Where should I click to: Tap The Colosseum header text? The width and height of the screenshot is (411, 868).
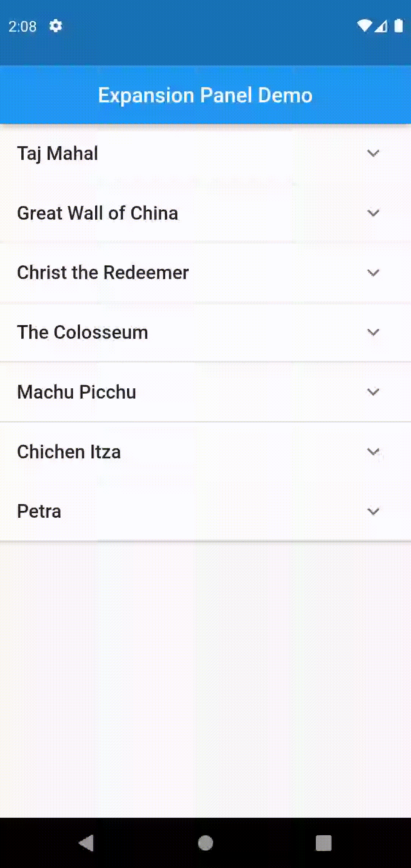tap(83, 332)
